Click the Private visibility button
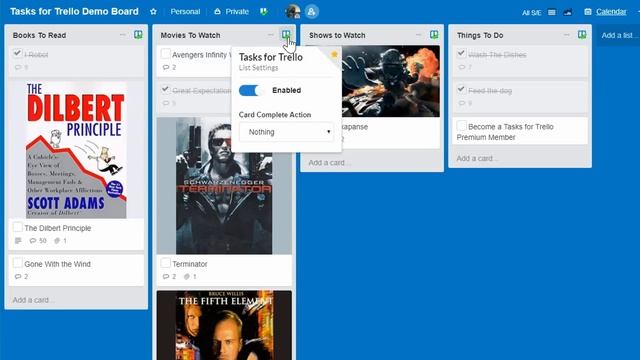Viewport: 640px width, 360px height. click(x=231, y=12)
